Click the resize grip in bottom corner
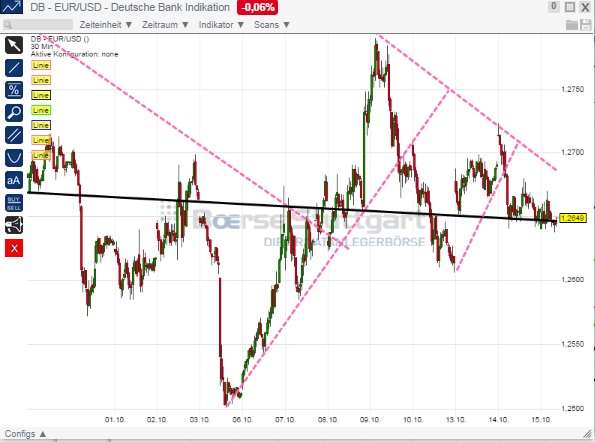This screenshot has height=442, width=595. tap(587, 434)
